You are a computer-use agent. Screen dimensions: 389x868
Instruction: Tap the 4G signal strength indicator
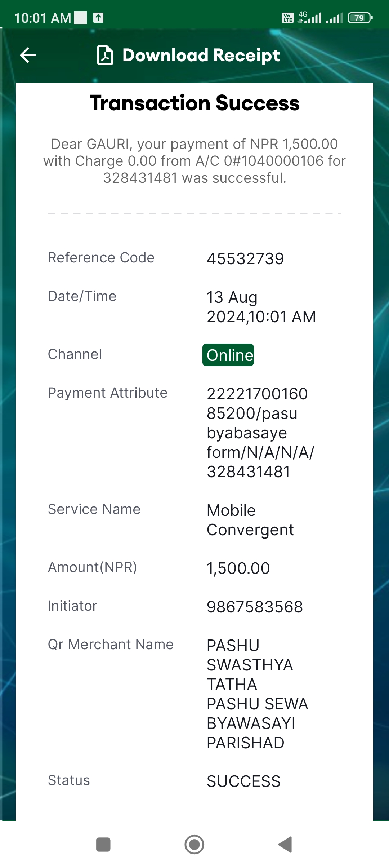[310, 18]
